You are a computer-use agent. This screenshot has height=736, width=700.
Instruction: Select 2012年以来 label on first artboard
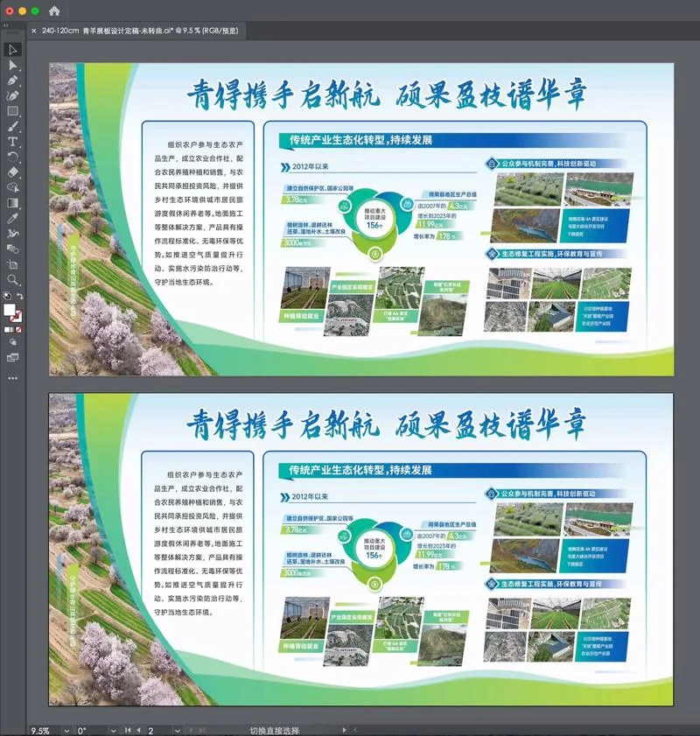(310, 166)
